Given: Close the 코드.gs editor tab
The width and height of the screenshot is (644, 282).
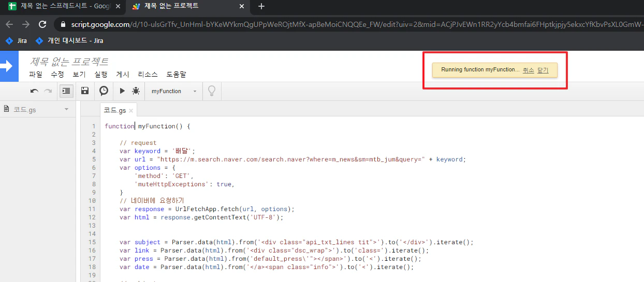Looking at the screenshot, I should 131,111.
